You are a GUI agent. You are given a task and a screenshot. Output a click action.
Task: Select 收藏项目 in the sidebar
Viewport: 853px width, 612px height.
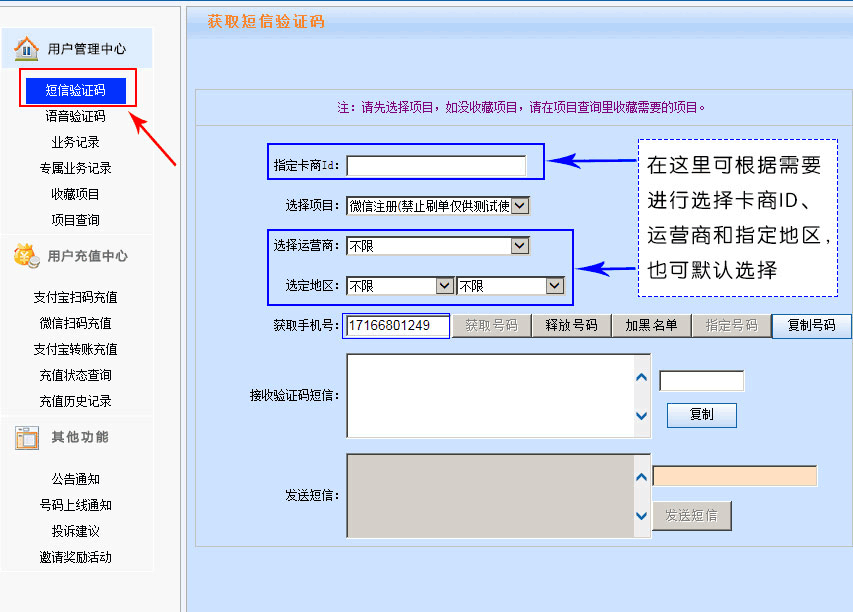[x=76, y=194]
